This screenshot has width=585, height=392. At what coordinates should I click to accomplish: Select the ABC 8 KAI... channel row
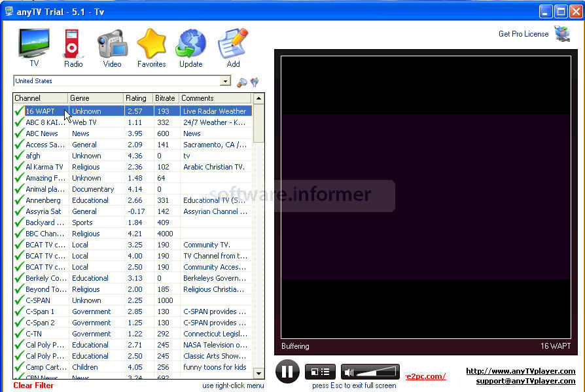133,122
